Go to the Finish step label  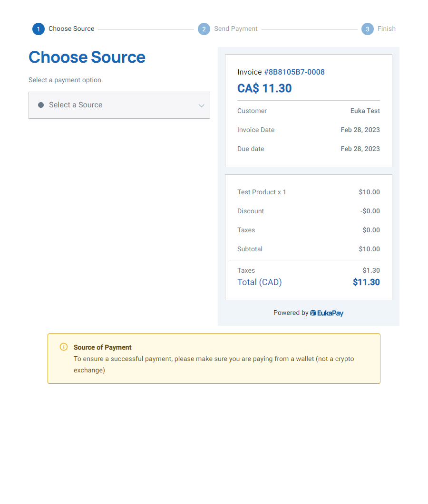[x=386, y=29]
